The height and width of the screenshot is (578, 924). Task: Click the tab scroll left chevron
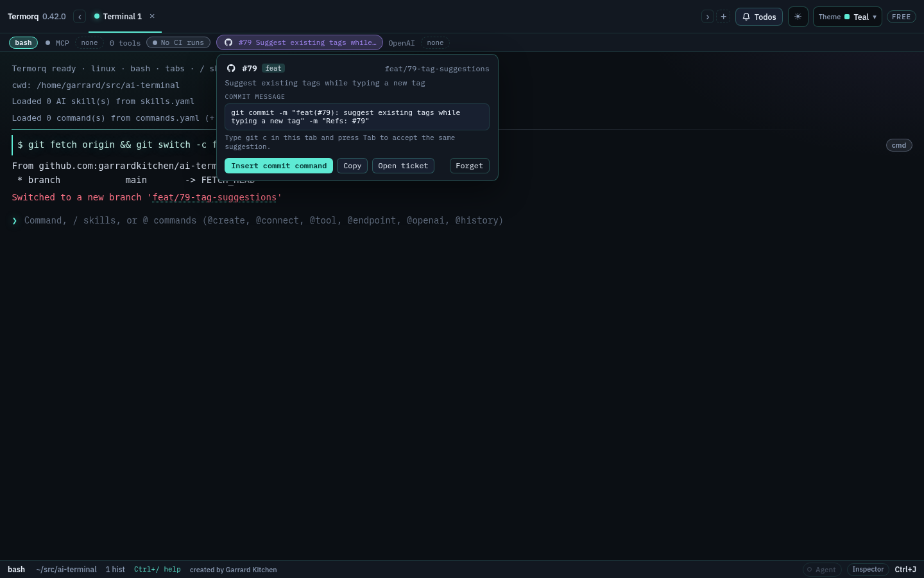click(80, 17)
